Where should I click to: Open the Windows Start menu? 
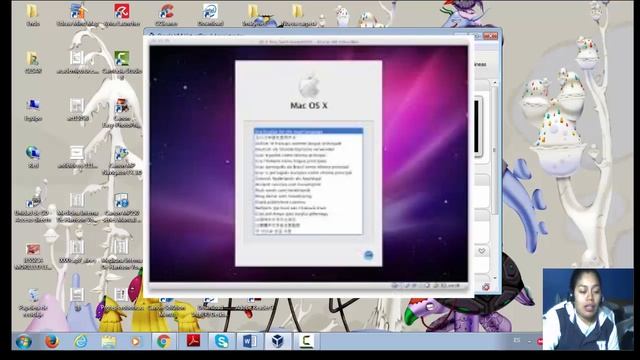[x=24, y=341]
